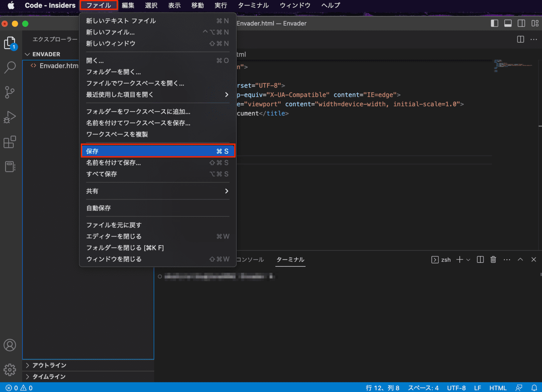Expand the アウトライン section

(x=49, y=365)
